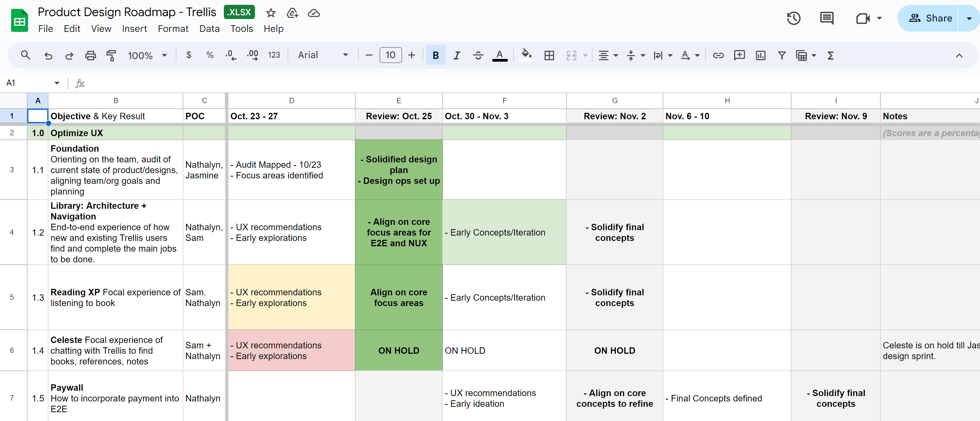Viewport: 980px width, 421px height.
Task: Click the undo arrow icon
Action: pyautogui.click(x=48, y=55)
